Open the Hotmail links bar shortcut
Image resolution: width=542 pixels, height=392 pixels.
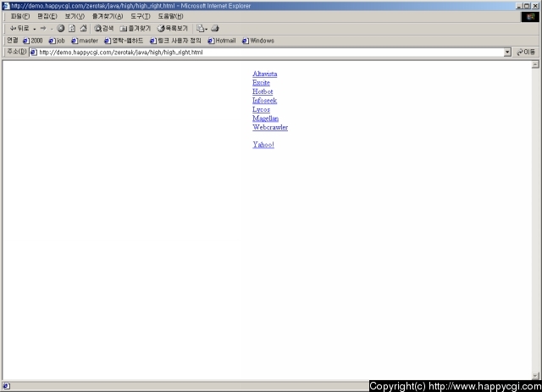(x=222, y=41)
